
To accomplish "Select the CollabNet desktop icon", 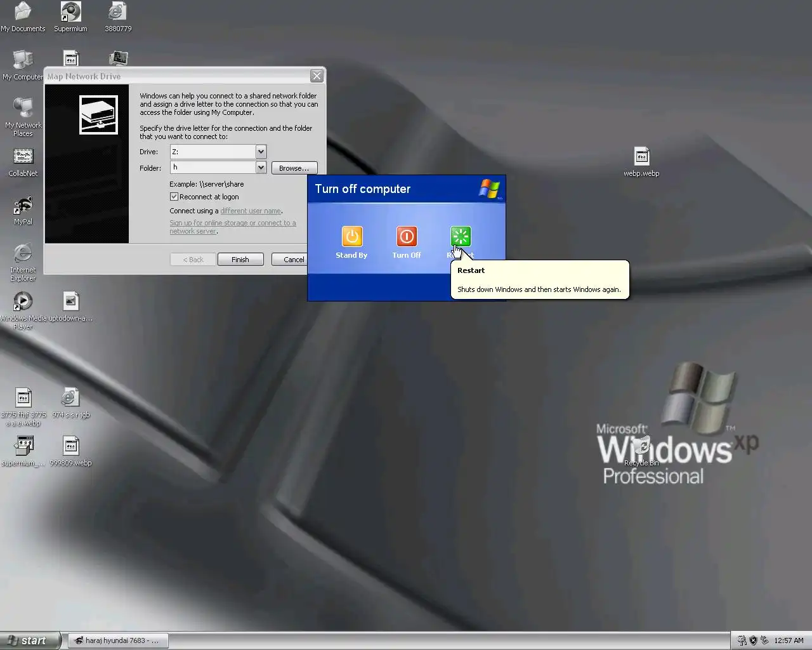I will point(23,162).
